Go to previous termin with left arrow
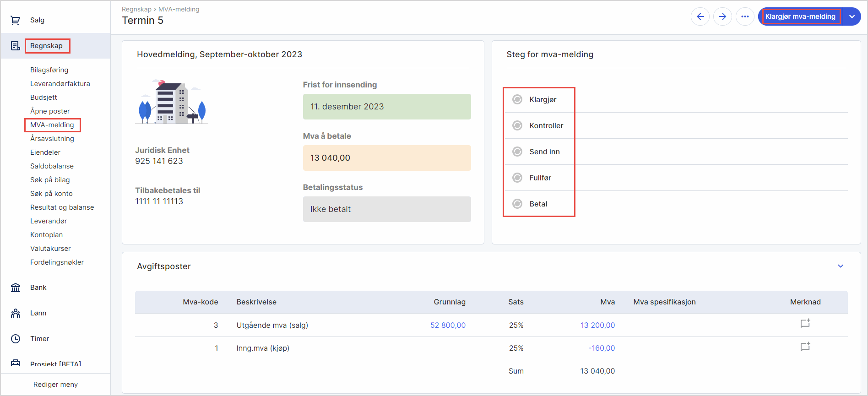The height and width of the screenshot is (396, 868). (700, 17)
